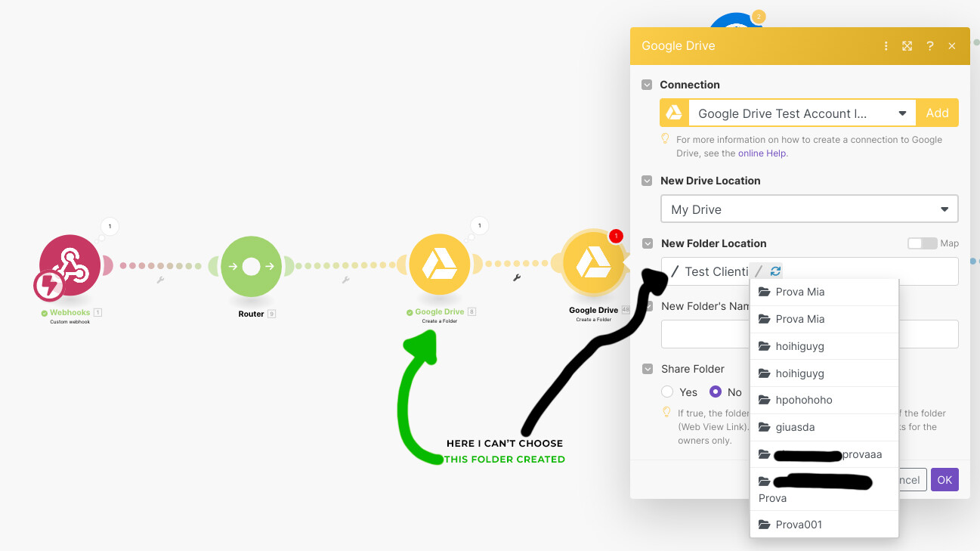980x551 pixels.
Task: Choose the folder ending in provaaa
Action: click(824, 454)
